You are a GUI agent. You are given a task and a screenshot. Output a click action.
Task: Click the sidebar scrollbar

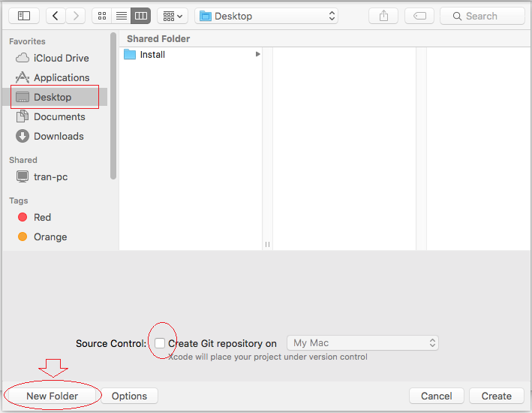(x=113, y=106)
